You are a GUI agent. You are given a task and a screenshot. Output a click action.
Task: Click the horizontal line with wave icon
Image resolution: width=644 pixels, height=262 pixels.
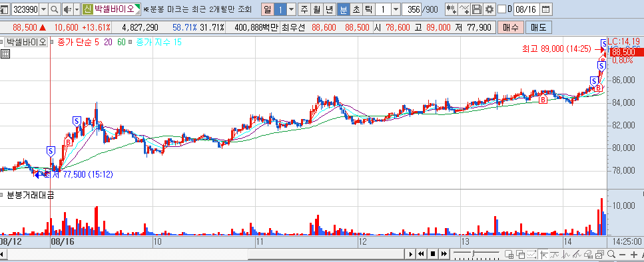tap(555, 254)
